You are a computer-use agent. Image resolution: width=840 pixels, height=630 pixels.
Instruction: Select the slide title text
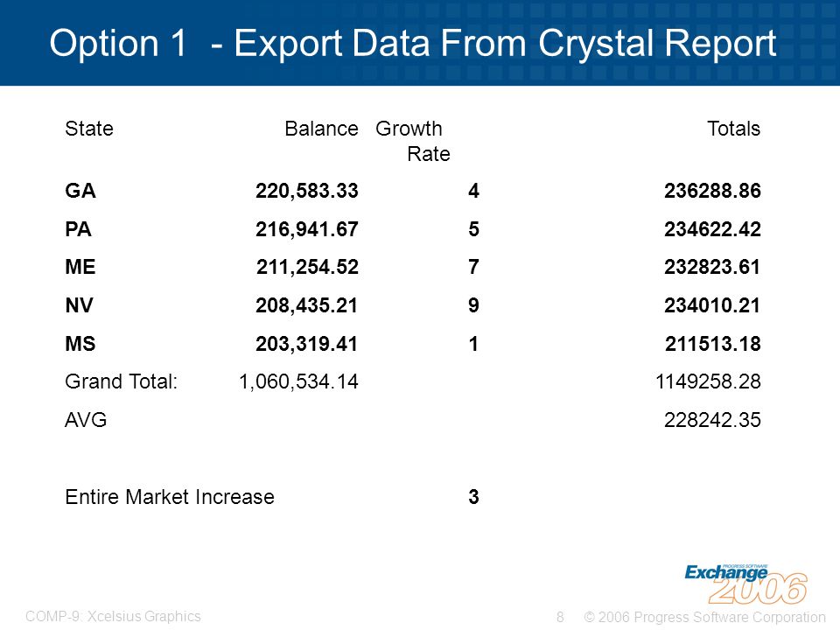412,44
